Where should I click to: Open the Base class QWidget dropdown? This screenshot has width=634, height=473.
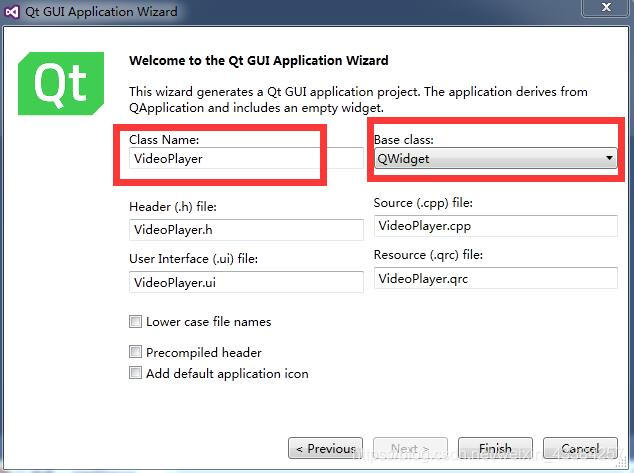tap(496, 158)
